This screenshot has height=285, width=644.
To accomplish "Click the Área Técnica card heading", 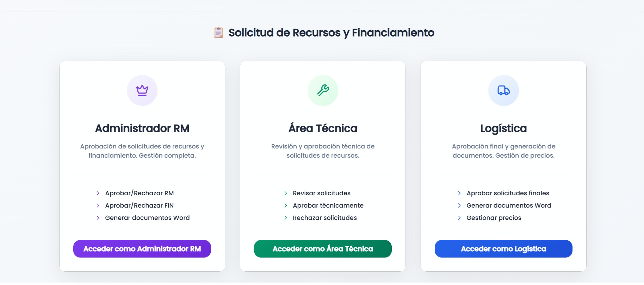I will point(323,128).
